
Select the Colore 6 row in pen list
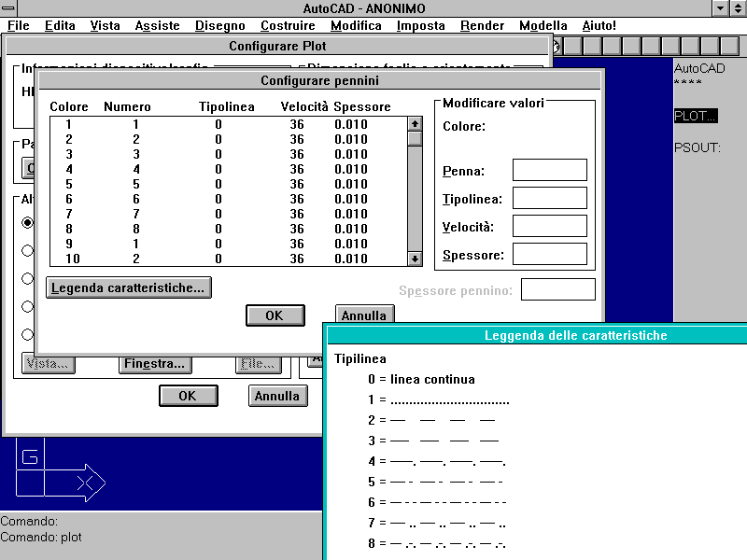229,199
